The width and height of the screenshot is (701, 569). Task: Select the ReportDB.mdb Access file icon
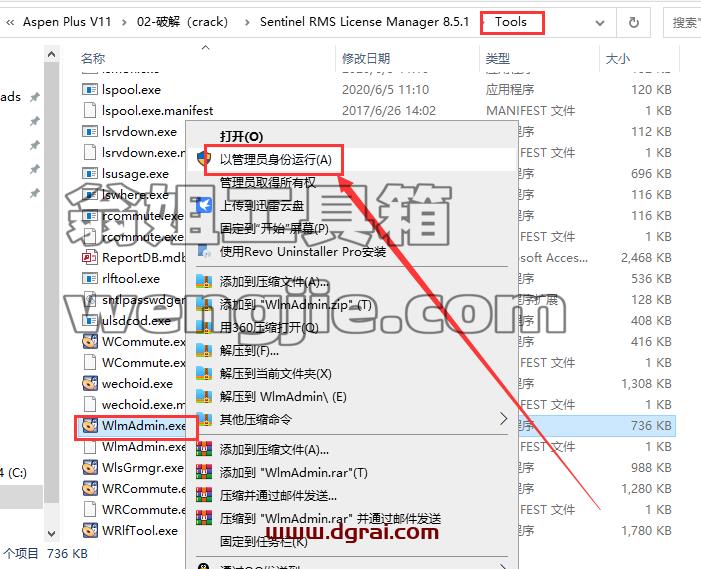click(x=90, y=257)
